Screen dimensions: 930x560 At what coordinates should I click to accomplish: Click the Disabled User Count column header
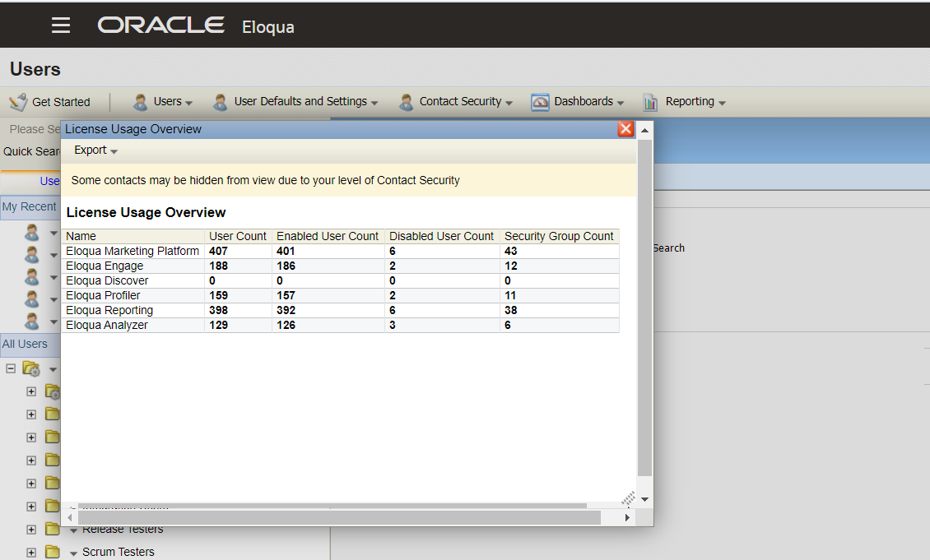pos(442,236)
